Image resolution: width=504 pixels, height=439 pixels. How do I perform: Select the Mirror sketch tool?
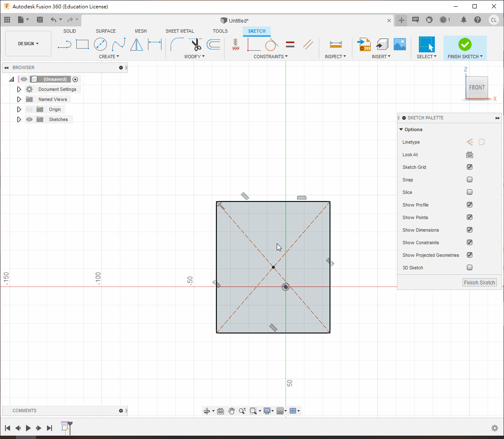tap(136, 44)
